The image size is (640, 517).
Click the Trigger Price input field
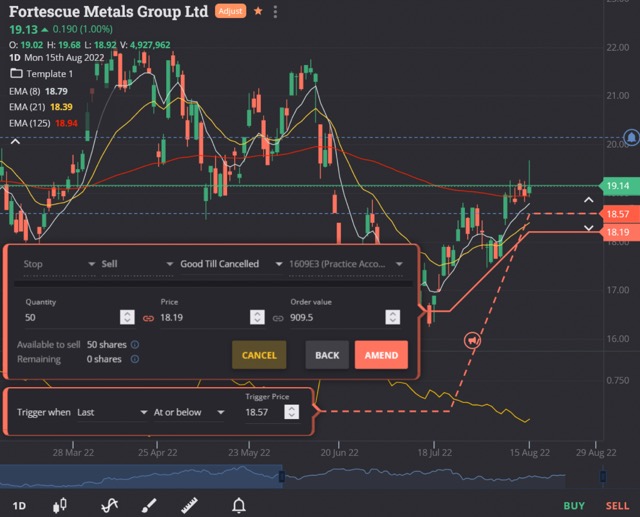point(266,412)
